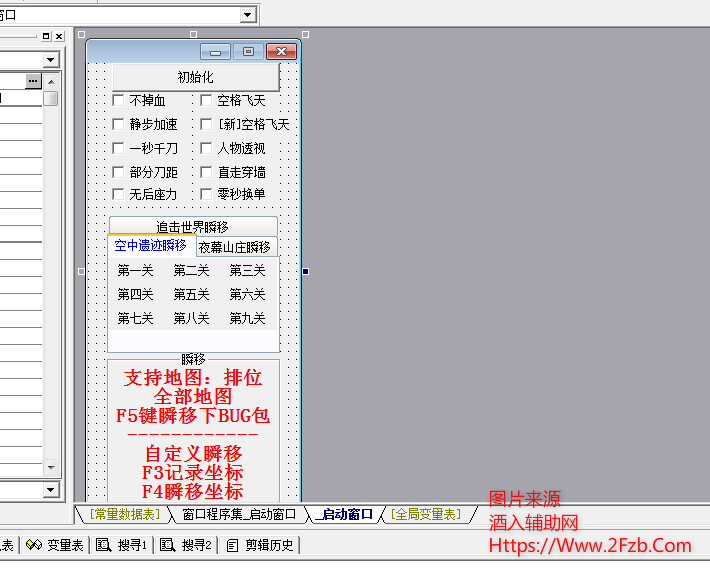
Task: Expand the top window combo box
Action: [x=248, y=15]
